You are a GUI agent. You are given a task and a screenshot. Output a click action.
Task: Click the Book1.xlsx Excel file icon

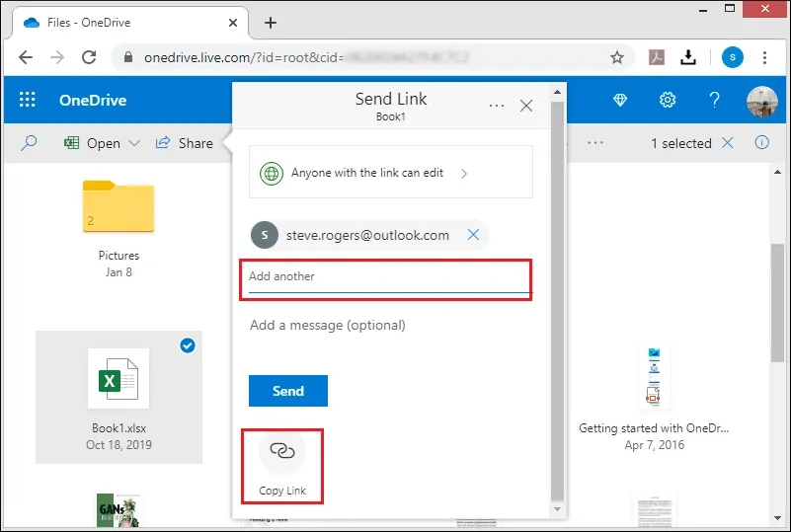click(x=119, y=379)
